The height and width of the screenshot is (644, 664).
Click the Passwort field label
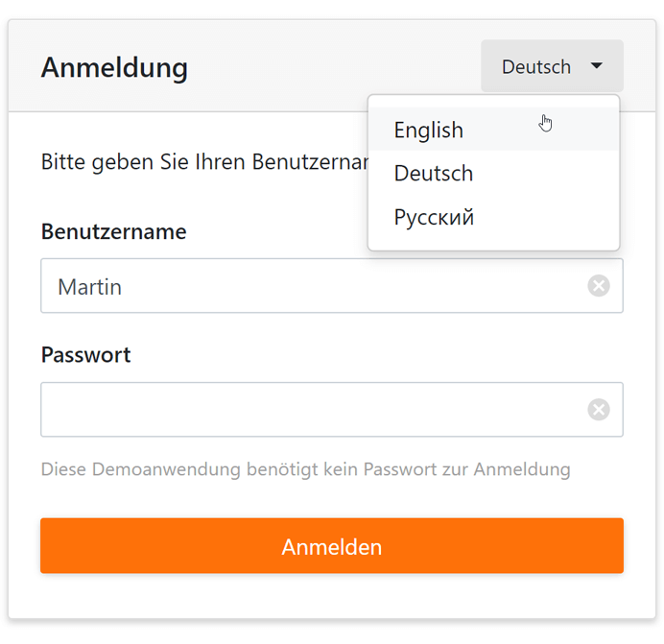(85, 355)
